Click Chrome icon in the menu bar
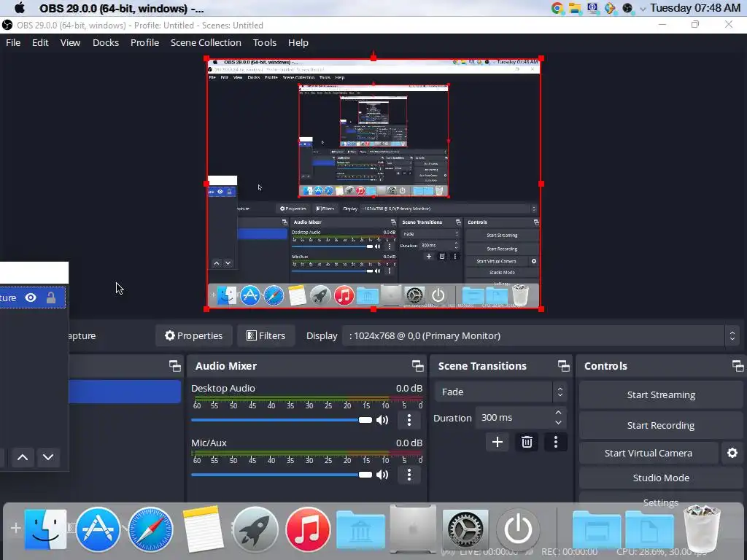 (x=557, y=8)
